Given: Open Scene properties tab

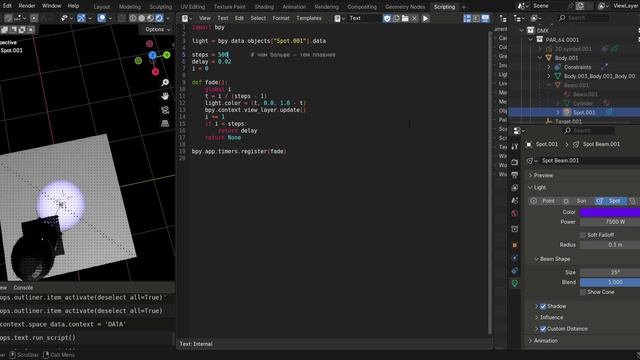Looking at the screenshot, I should point(515,201).
